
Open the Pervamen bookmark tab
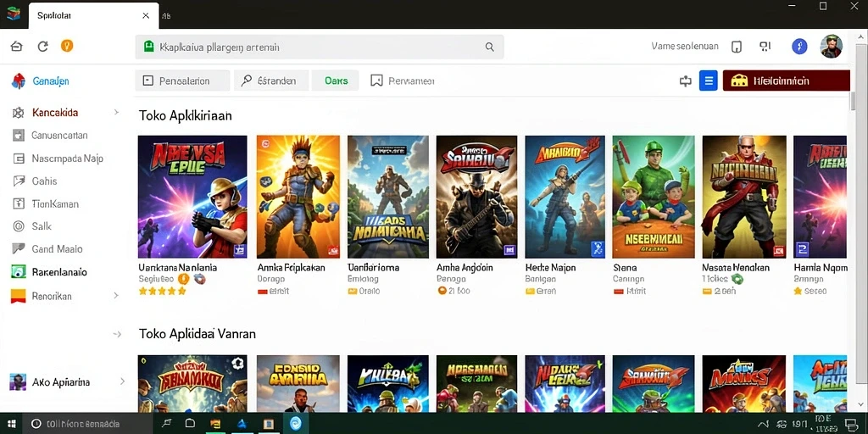(x=402, y=81)
